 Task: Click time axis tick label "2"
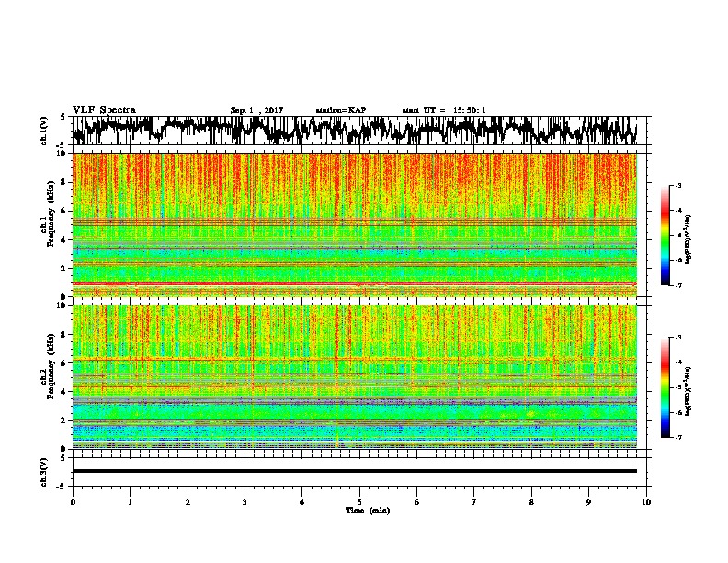(x=188, y=502)
